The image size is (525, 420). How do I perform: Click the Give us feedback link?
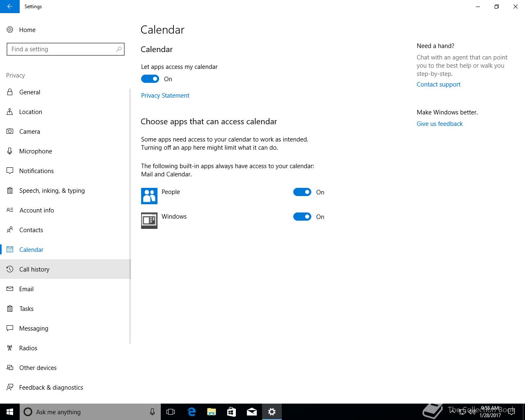tap(440, 123)
